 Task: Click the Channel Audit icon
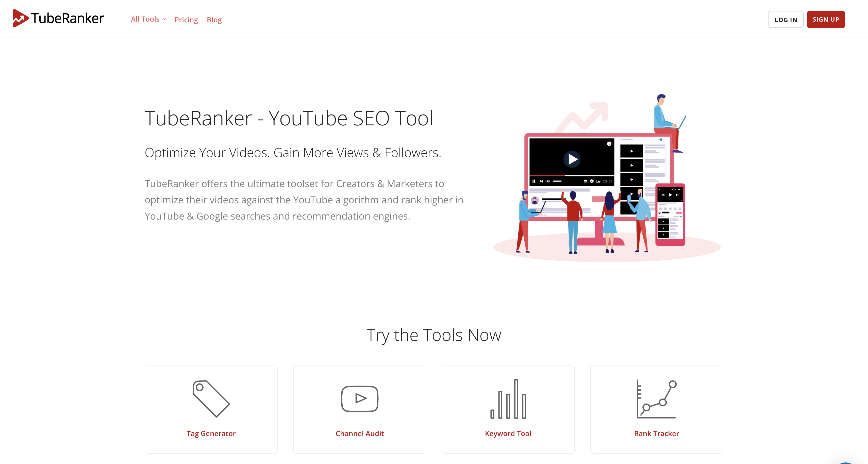[x=359, y=399]
